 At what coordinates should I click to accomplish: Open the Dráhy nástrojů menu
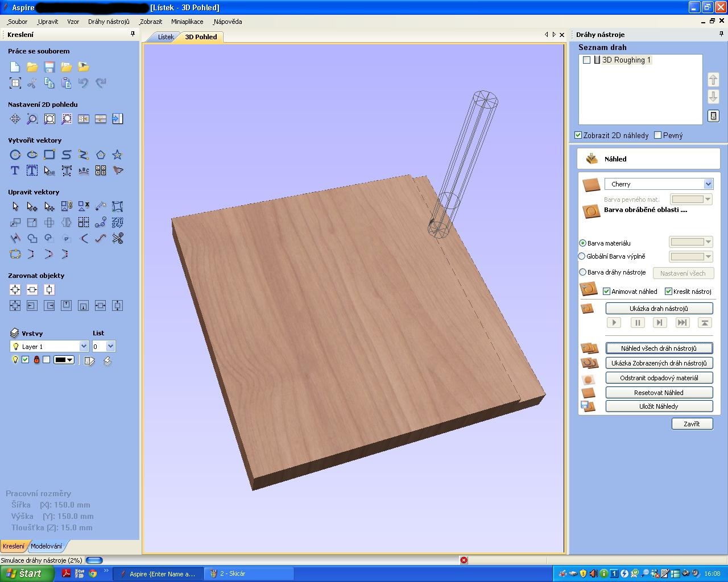coord(109,22)
